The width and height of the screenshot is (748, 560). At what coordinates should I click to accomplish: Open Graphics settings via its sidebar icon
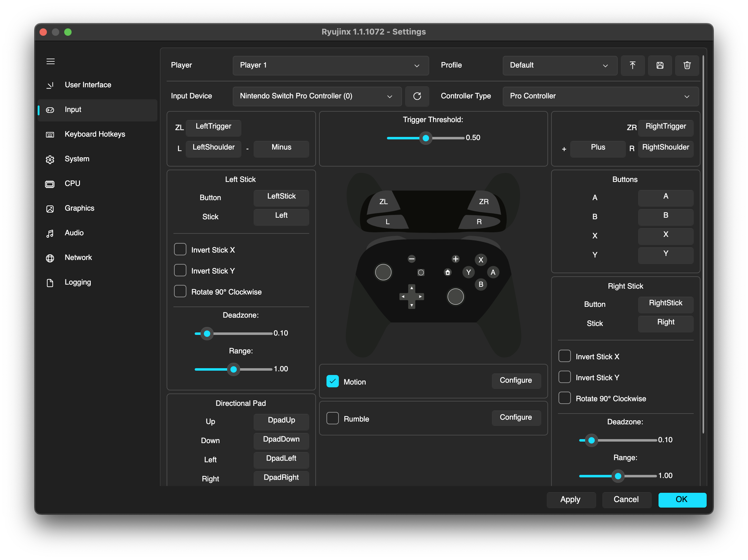point(50,209)
